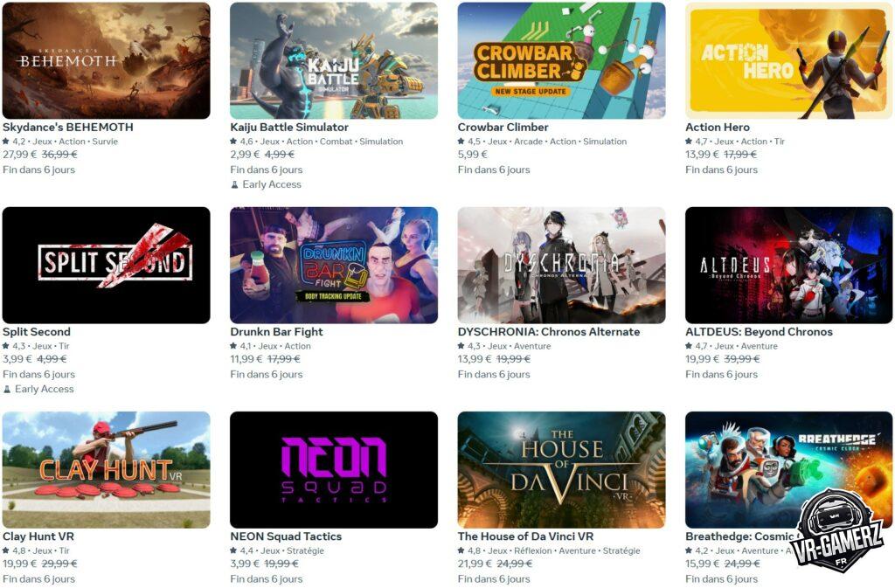Open the Drunkn Bar Fight thumbnail
The image size is (895, 588).
click(334, 266)
